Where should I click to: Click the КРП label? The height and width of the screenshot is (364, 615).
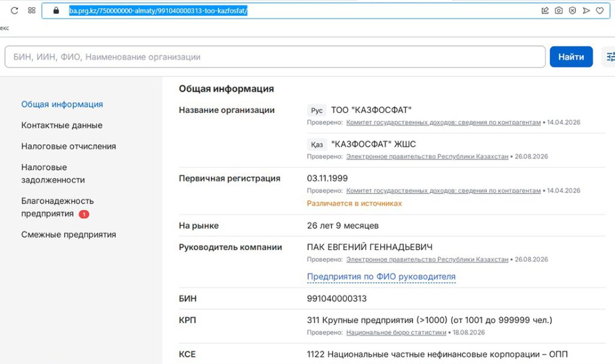tap(187, 321)
